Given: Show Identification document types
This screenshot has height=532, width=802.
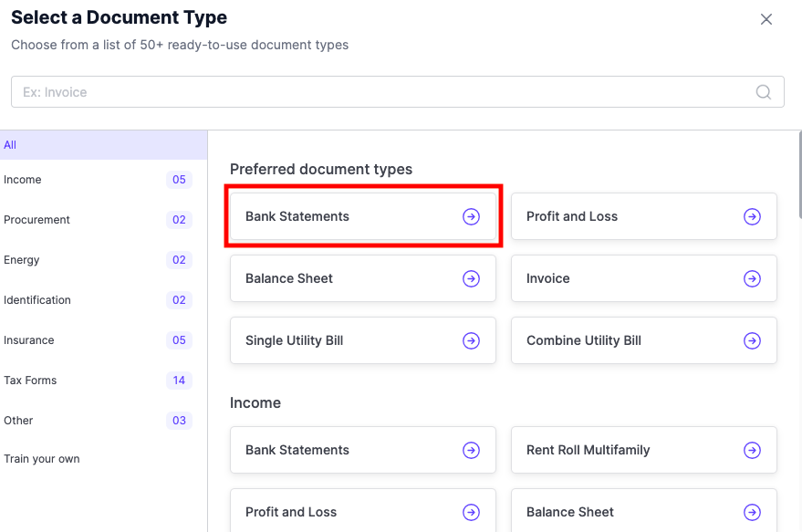Looking at the screenshot, I should [36, 300].
